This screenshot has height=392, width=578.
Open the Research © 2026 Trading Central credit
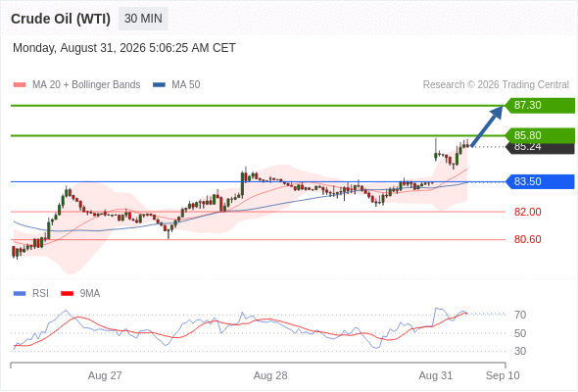tap(496, 85)
